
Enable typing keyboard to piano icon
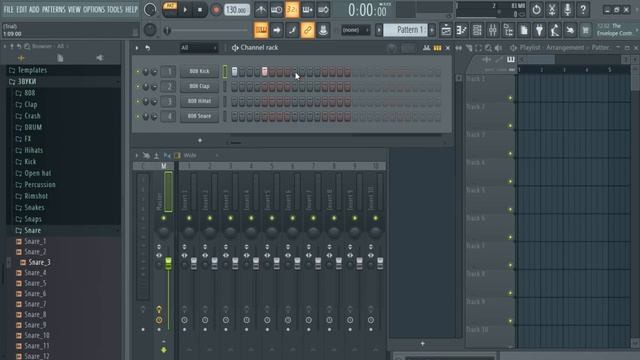pyautogui.click(x=261, y=30)
